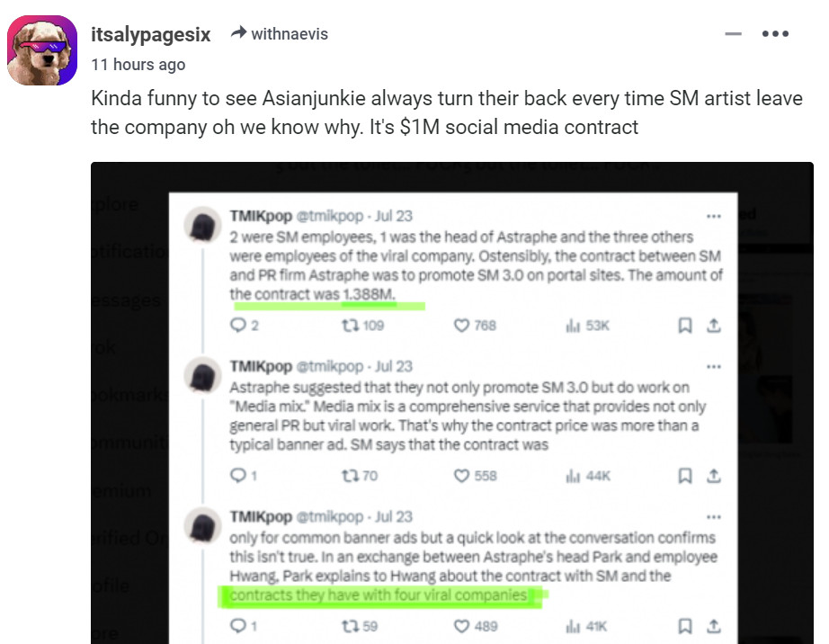Bookmark the first TMIKpop tweet

pos(685,326)
